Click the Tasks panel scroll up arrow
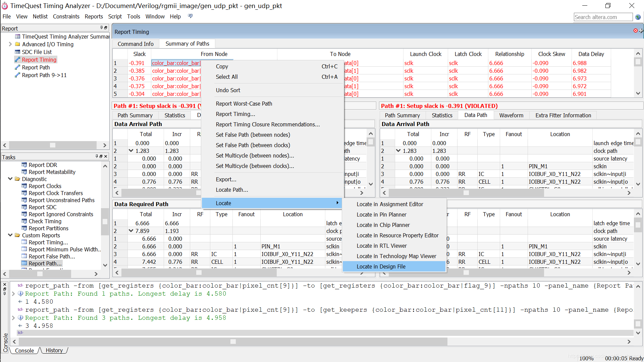This screenshot has width=644, height=362. tap(105, 166)
